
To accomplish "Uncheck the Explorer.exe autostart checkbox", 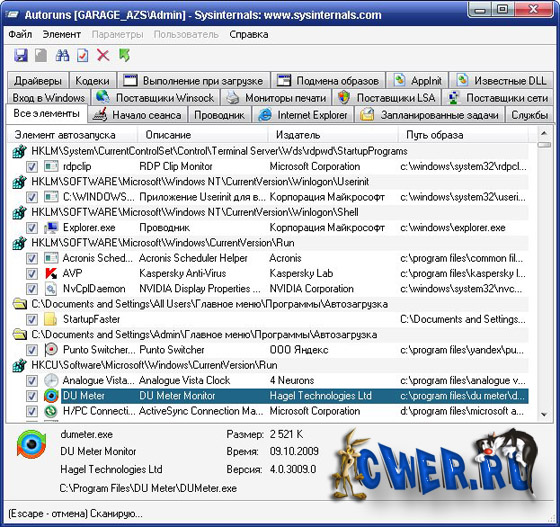I will coord(32,228).
